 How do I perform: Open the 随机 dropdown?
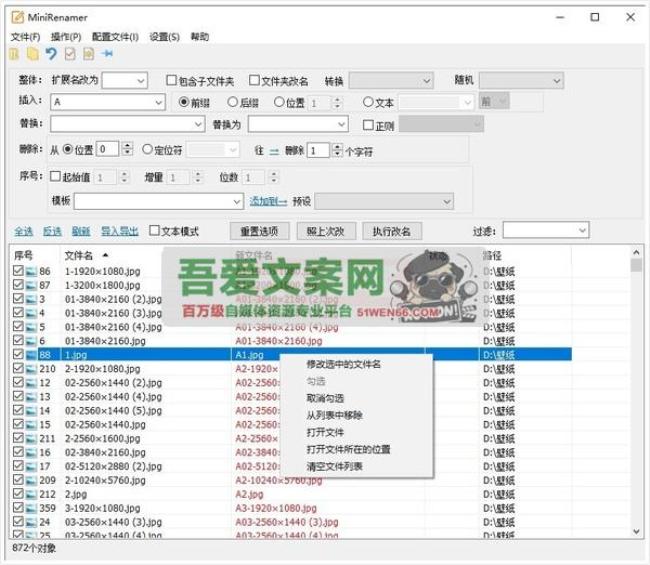[x=521, y=80]
